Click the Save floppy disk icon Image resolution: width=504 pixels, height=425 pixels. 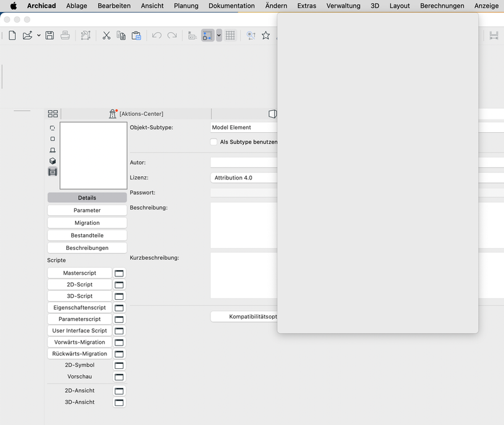point(50,35)
